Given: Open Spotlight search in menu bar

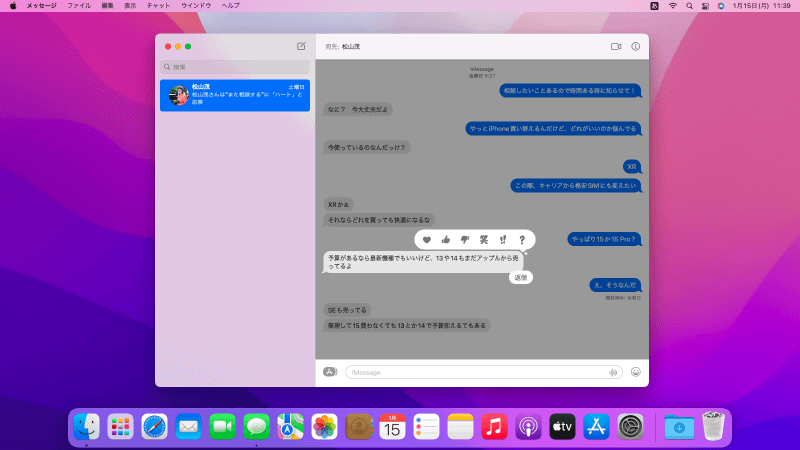Looking at the screenshot, I should click(689, 6).
